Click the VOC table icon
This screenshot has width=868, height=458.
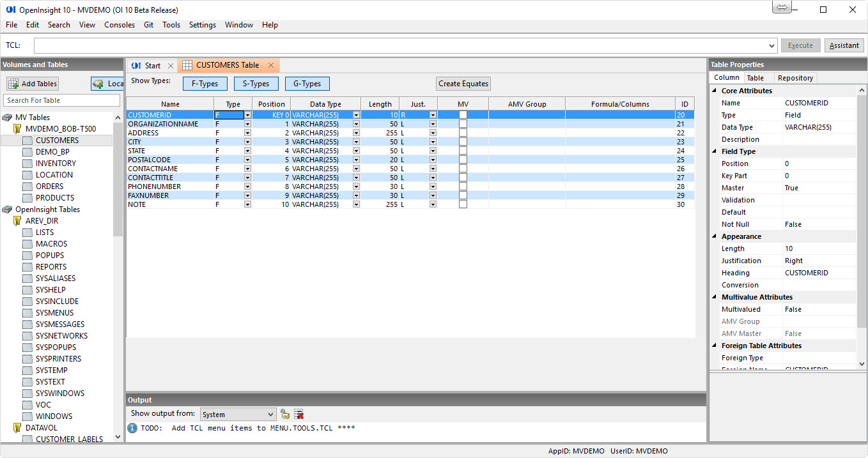pos(27,405)
